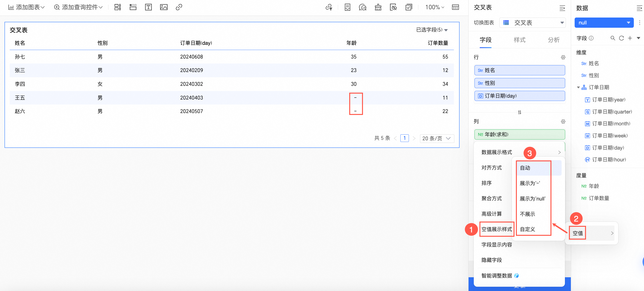Click the insert image icon
The width and height of the screenshot is (644, 291).
tap(164, 7)
